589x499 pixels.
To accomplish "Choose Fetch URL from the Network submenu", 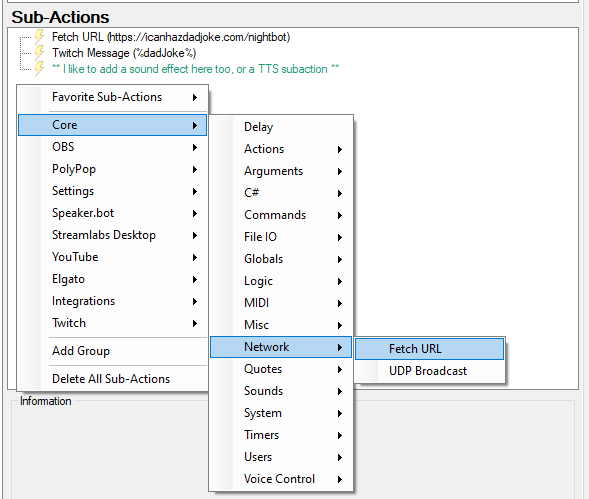I will tap(429, 349).
